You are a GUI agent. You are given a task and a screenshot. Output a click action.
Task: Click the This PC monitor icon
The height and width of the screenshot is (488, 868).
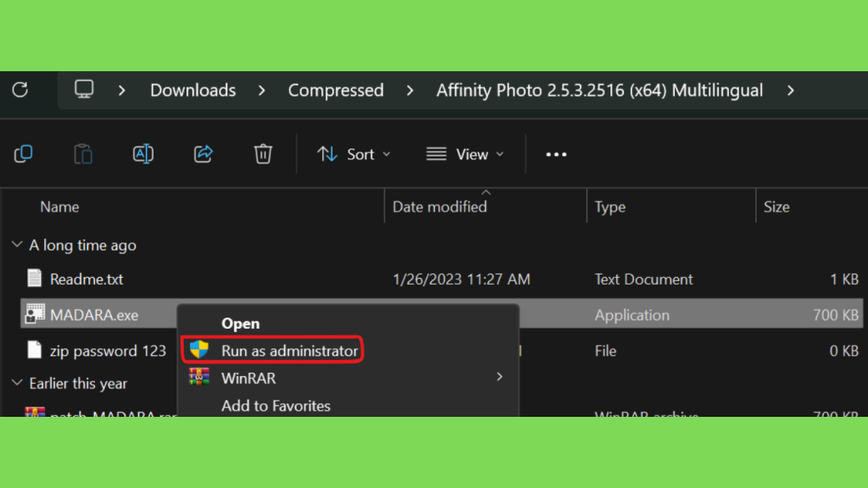[84, 89]
